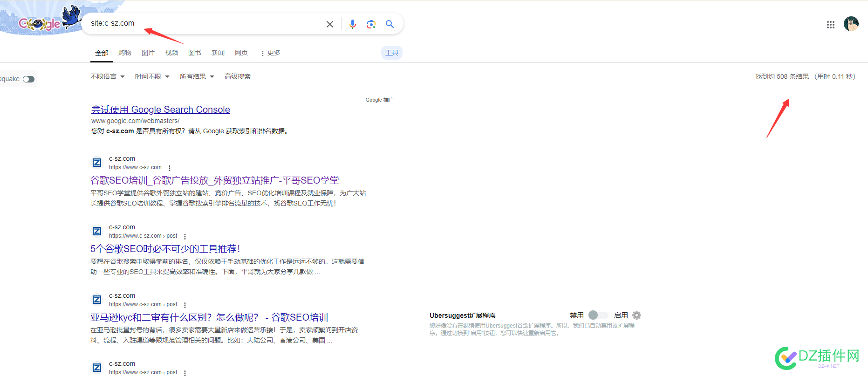Click the magnifier search icon

390,24
